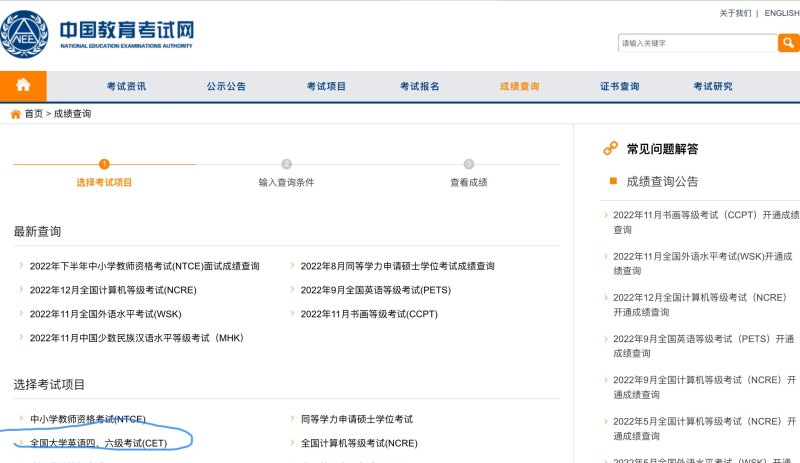The width and height of the screenshot is (800, 463).
Task: Open the 考试资讯 menu
Action: pos(126,86)
